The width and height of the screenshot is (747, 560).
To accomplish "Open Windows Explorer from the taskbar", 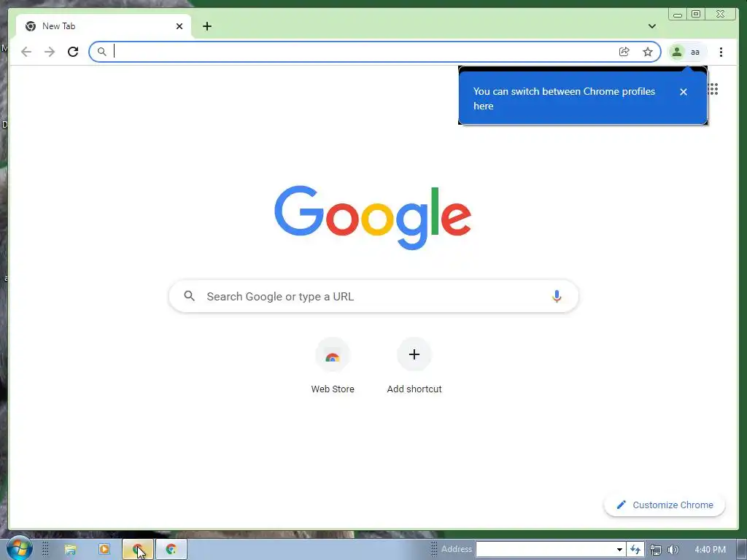I will click(x=71, y=550).
